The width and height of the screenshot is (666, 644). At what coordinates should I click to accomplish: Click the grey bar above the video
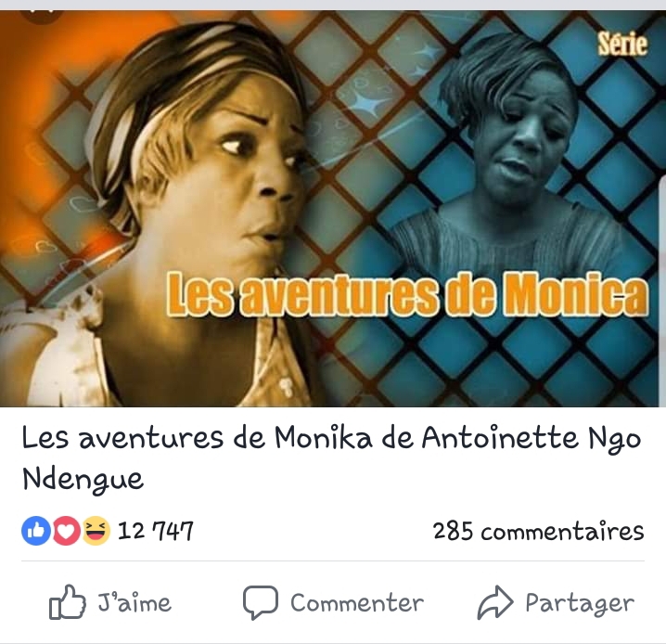[333, 5]
